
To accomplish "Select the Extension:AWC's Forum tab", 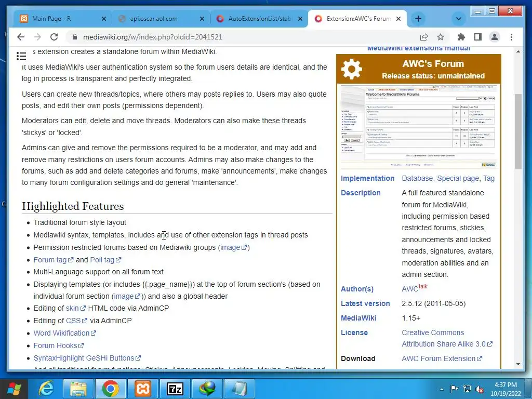I will point(358,19).
